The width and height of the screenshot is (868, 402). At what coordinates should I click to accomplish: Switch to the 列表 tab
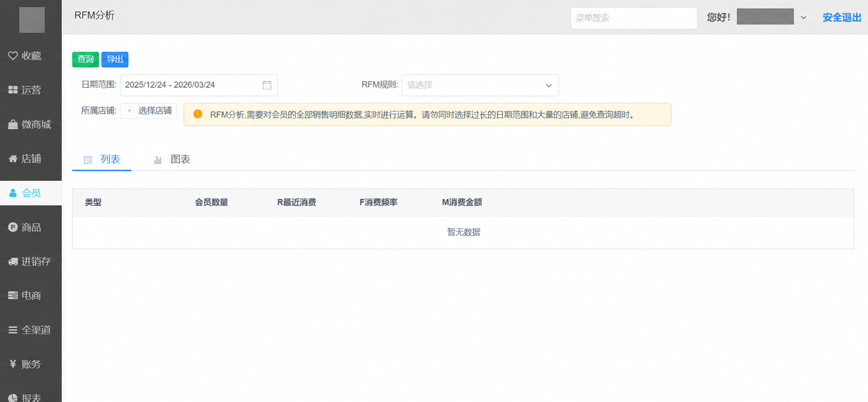tap(102, 159)
